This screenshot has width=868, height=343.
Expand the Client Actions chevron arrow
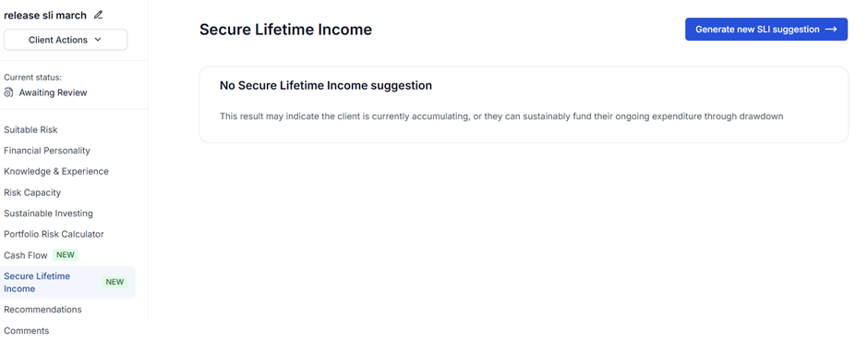point(98,40)
